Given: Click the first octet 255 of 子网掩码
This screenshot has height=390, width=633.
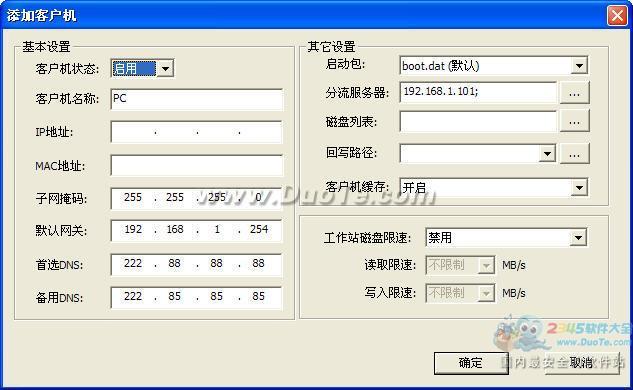Looking at the screenshot, I should [x=133, y=197].
